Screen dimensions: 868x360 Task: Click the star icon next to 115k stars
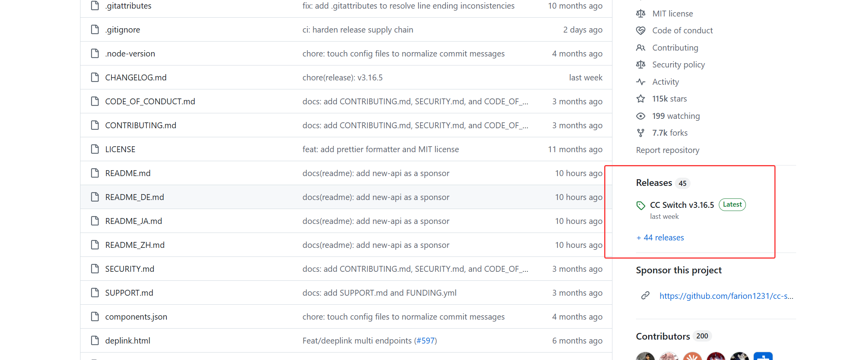point(641,99)
